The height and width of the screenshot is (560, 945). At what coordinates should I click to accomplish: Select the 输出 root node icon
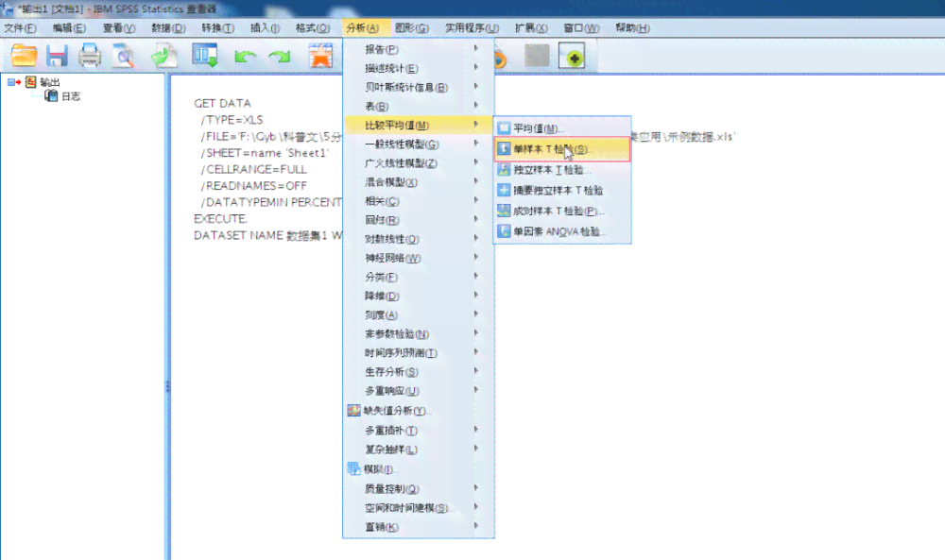[x=31, y=82]
